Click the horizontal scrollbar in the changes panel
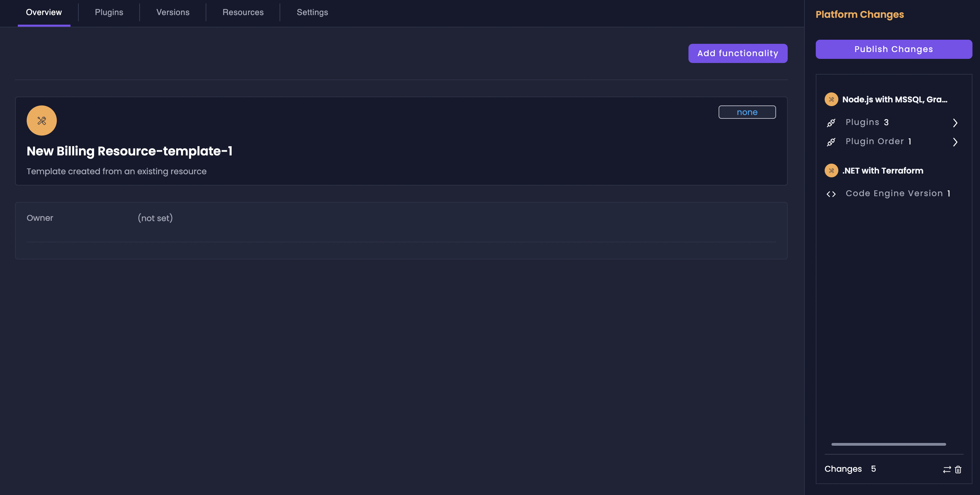980x495 pixels. 888,444
